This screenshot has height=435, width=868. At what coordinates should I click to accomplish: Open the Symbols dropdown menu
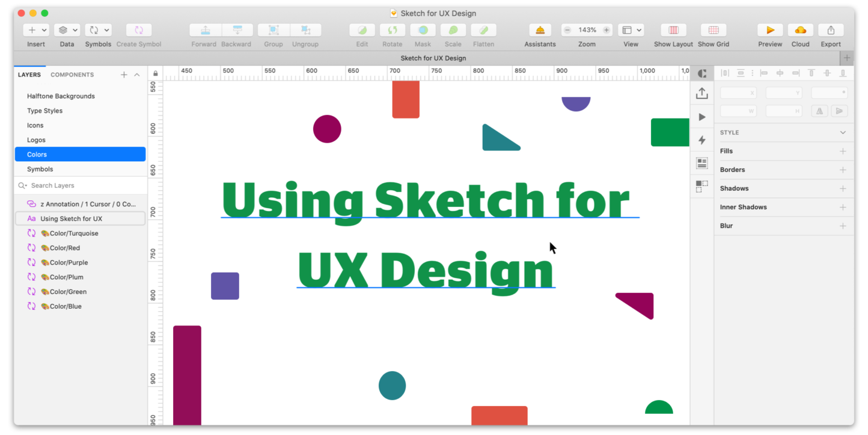105,29
